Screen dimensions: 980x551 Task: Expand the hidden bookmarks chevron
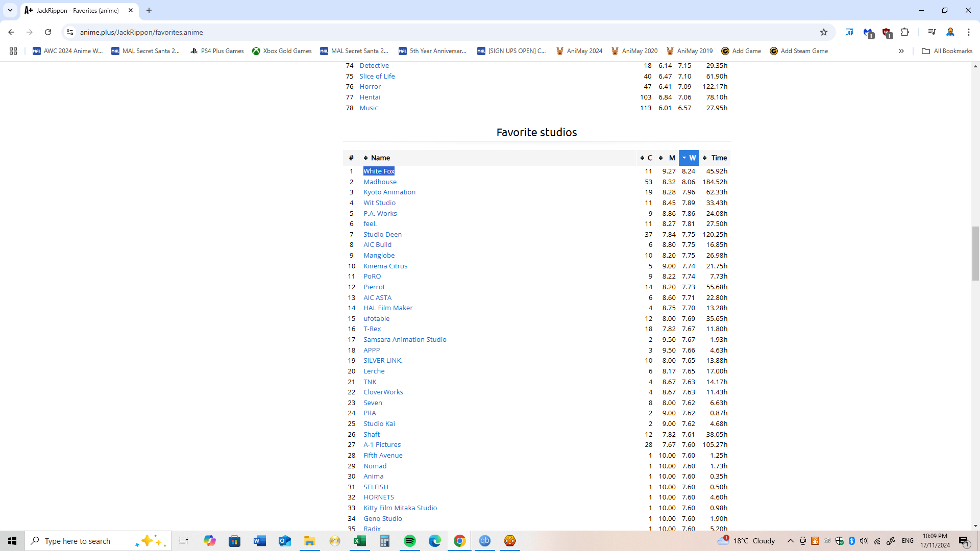tap(901, 51)
